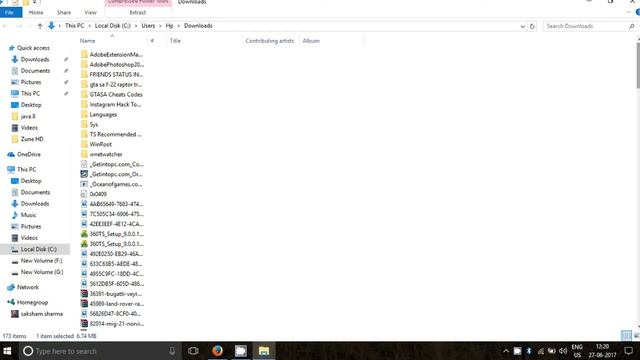Select Network in navigation pane
Screen dimensions: 640x360
tap(28, 287)
